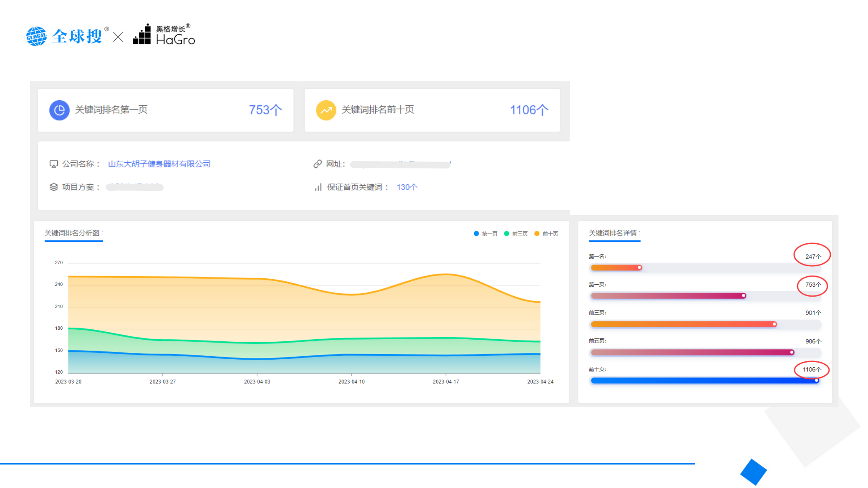Click the bar-chart icon beside 保证首页关键词
Viewport: 868px width, 488px height.
coord(318,187)
